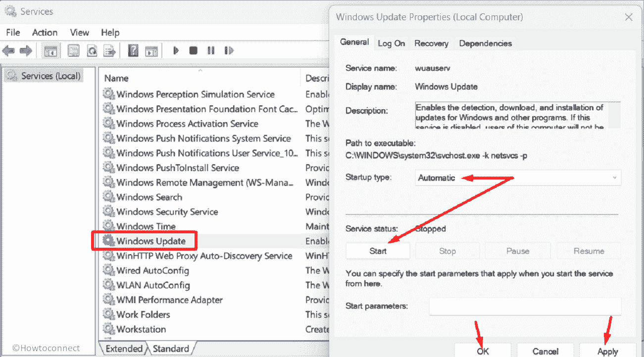The image size is (644, 357).
Task: Switch to the Standard view tab
Action: coord(170,349)
